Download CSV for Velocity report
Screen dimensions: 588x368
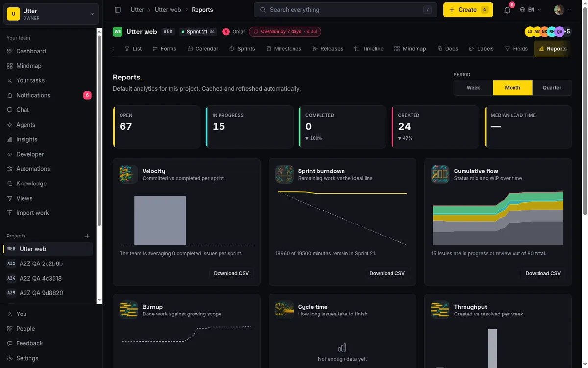coord(231,273)
